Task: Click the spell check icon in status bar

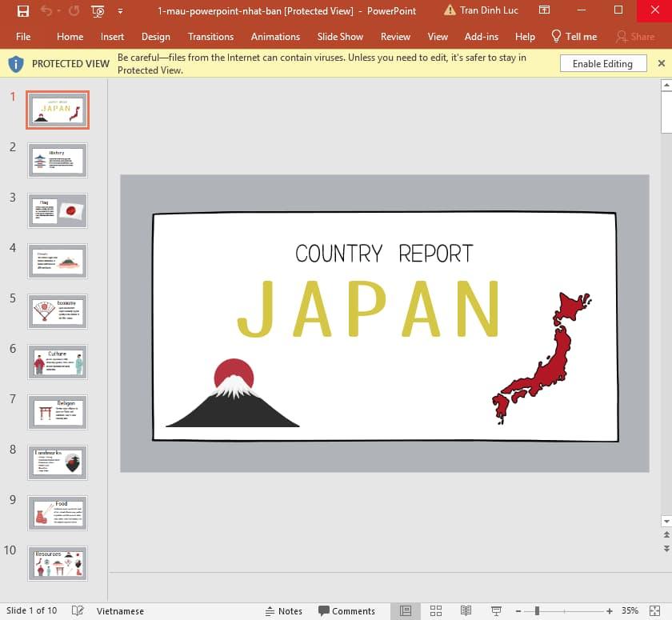Action: coord(77,610)
